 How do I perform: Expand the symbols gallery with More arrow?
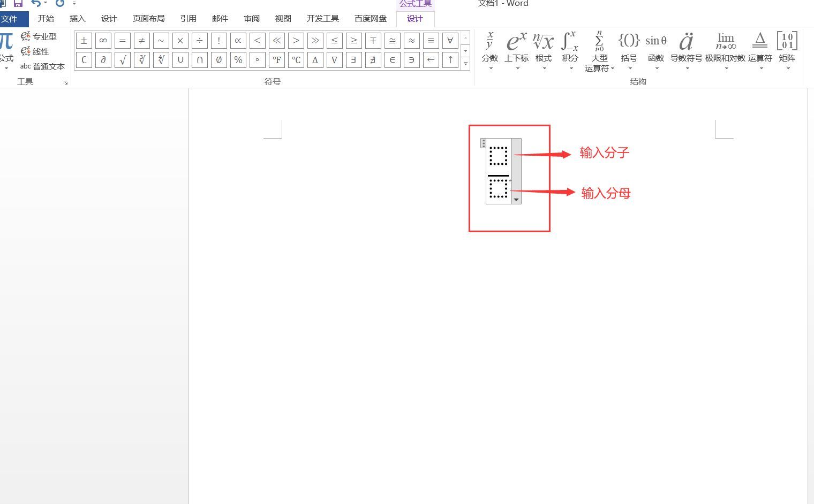click(465, 64)
